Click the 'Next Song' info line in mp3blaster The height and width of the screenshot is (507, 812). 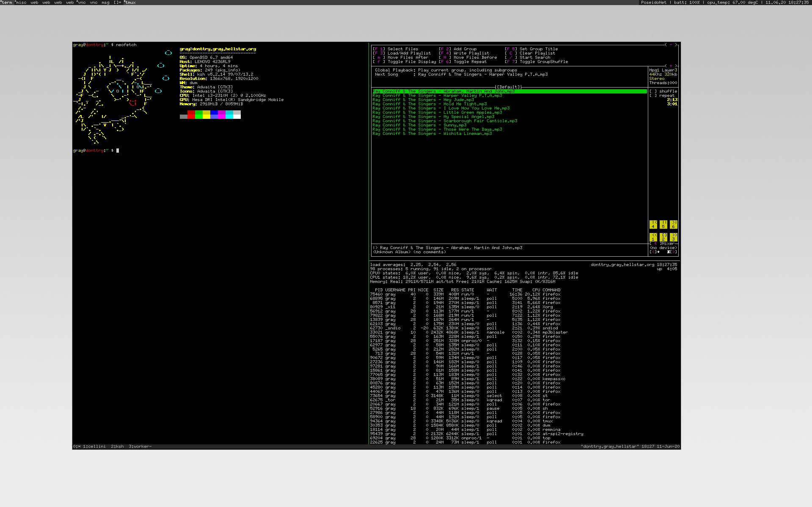(x=461, y=74)
